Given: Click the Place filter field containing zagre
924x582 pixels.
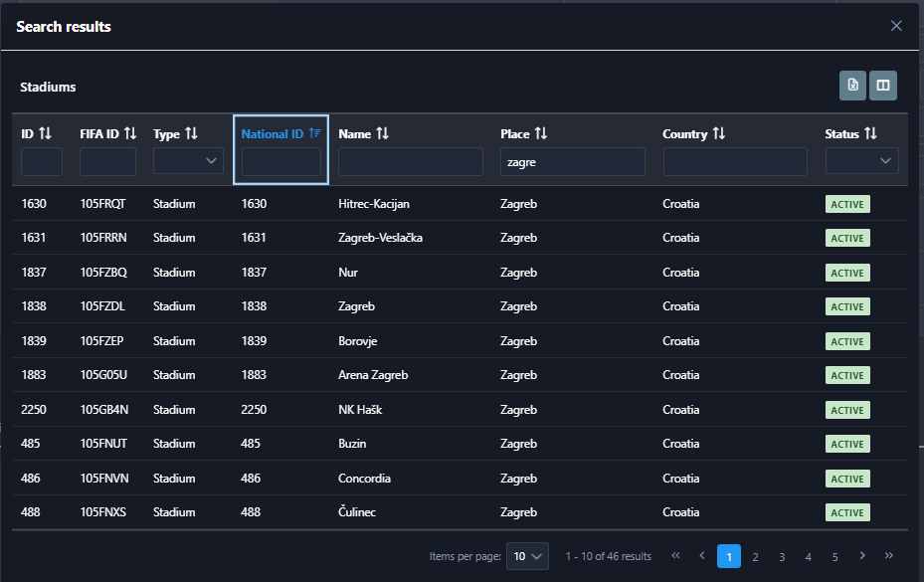Looking at the screenshot, I should pyautogui.click(x=572, y=161).
